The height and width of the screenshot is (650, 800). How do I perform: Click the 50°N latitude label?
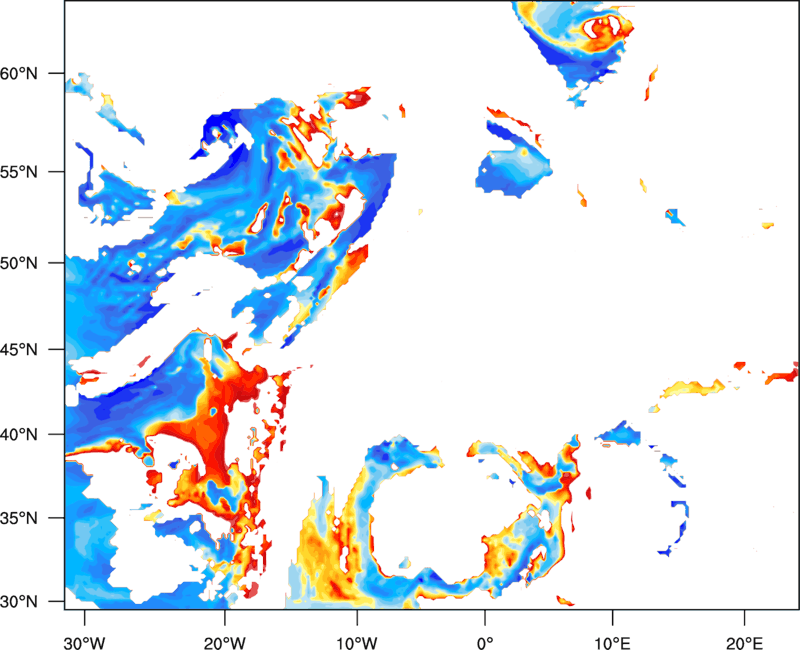point(19,263)
